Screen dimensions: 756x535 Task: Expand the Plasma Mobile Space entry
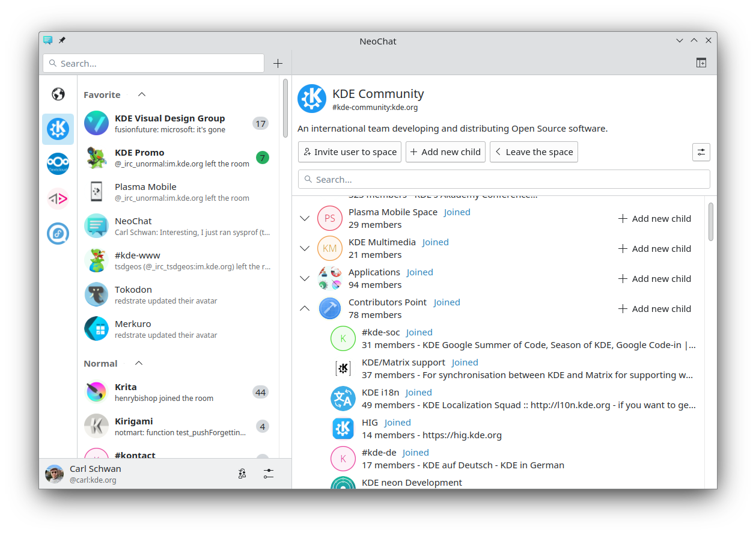(305, 218)
